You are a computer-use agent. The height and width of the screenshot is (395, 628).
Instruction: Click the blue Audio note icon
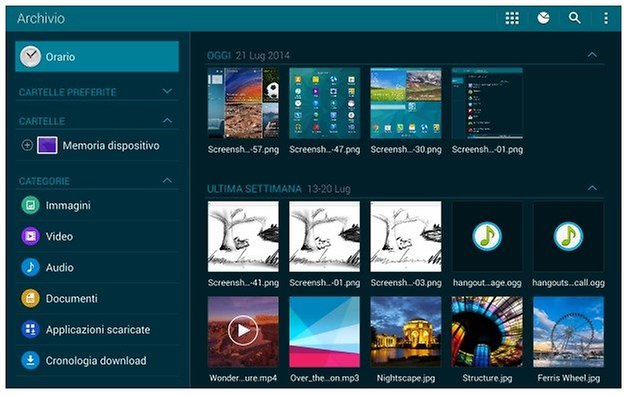pyautogui.click(x=30, y=267)
